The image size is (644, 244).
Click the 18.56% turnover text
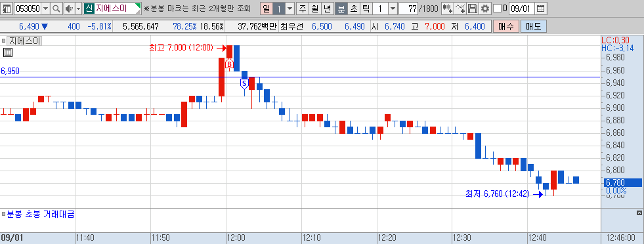tap(212, 27)
